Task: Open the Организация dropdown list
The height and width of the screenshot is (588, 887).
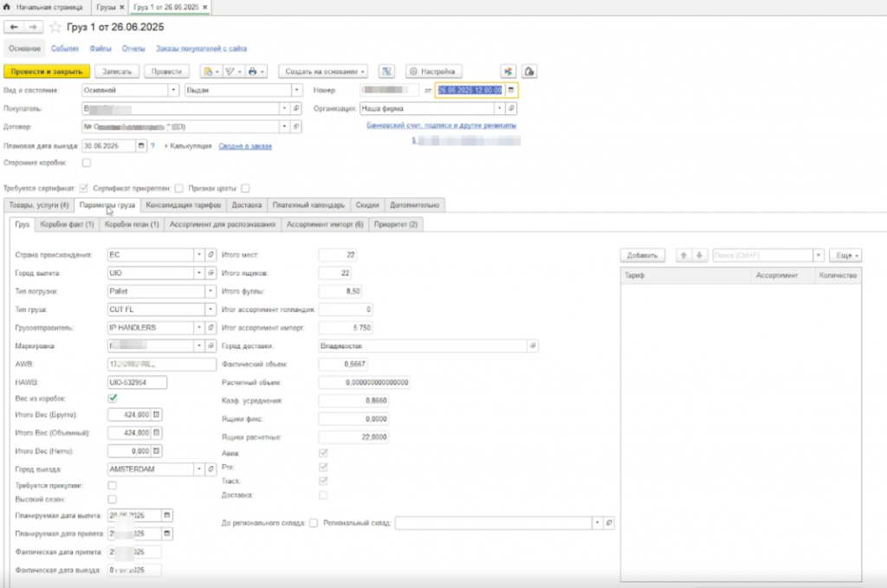Action: pos(499,109)
